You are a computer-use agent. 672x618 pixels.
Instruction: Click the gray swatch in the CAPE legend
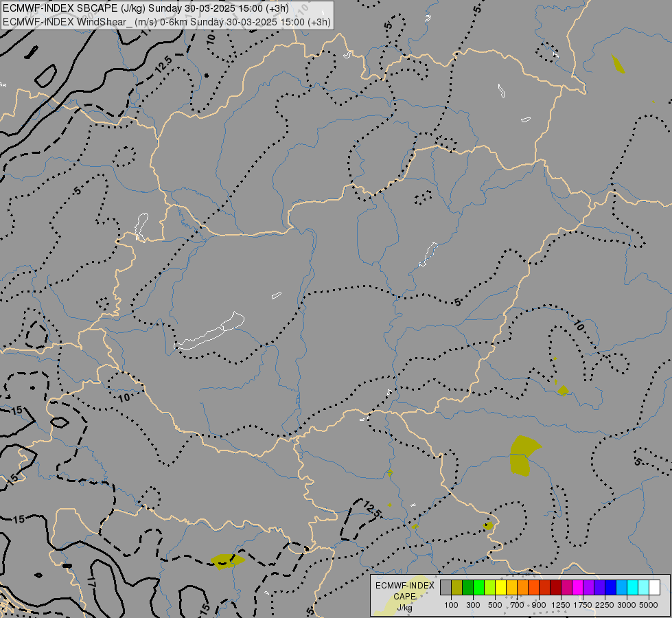click(445, 588)
